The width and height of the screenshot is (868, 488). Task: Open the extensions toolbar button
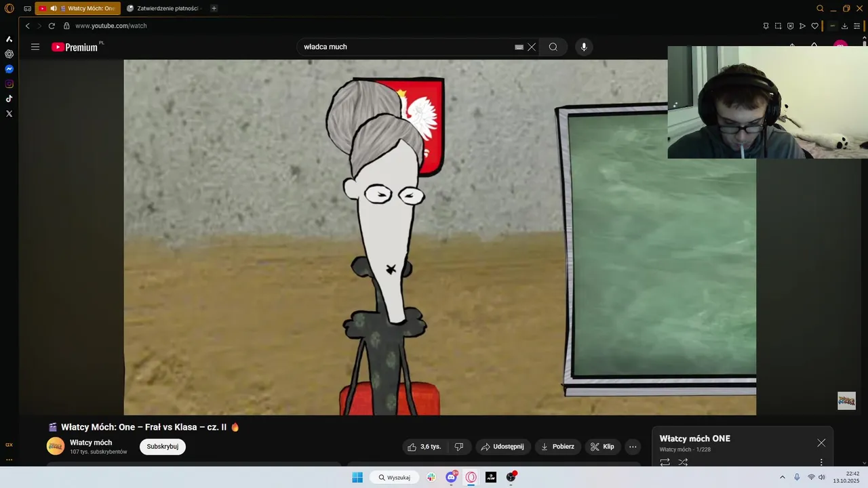(x=832, y=26)
